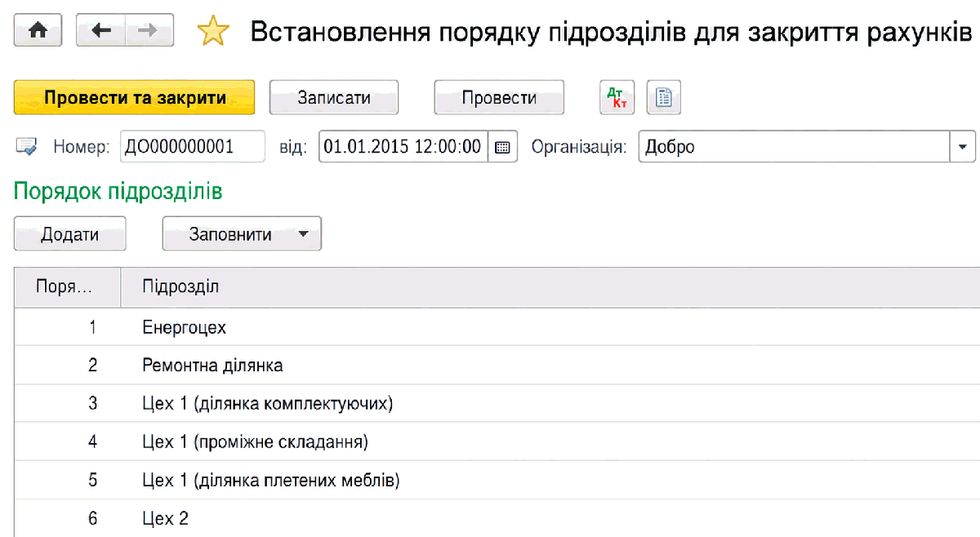Open the document report icon
980x537 pixels.
click(x=664, y=98)
